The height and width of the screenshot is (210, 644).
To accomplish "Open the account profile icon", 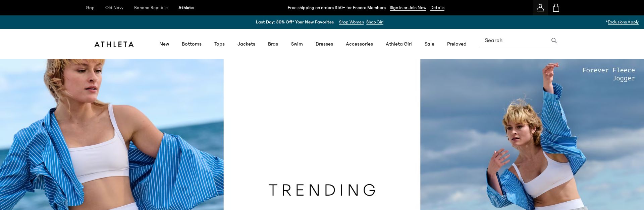I will click(540, 8).
